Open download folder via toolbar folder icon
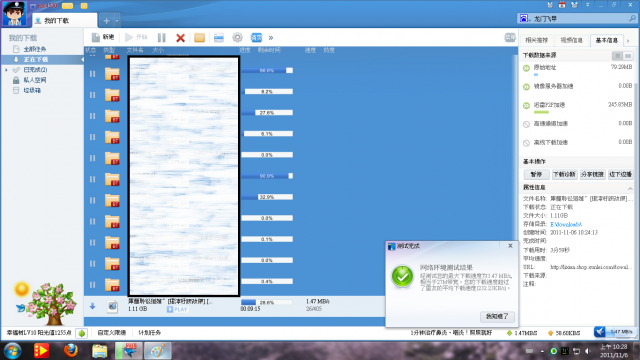 coord(199,38)
